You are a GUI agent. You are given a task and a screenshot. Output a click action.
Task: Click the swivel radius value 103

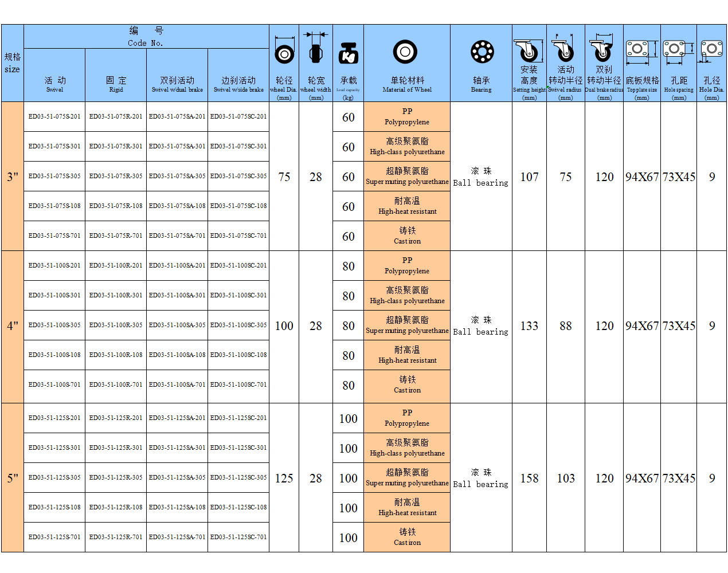click(x=566, y=478)
